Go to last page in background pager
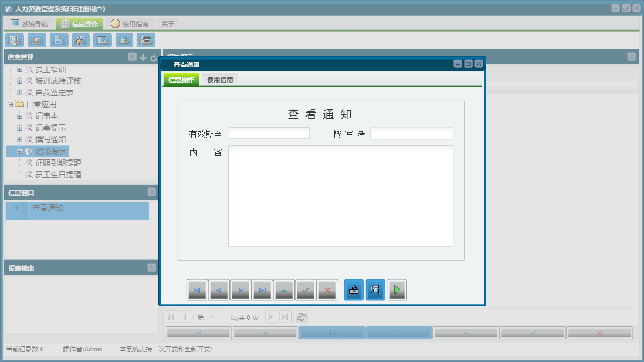Image resolution: width=644 pixels, height=362 pixels. tap(286, 317)
